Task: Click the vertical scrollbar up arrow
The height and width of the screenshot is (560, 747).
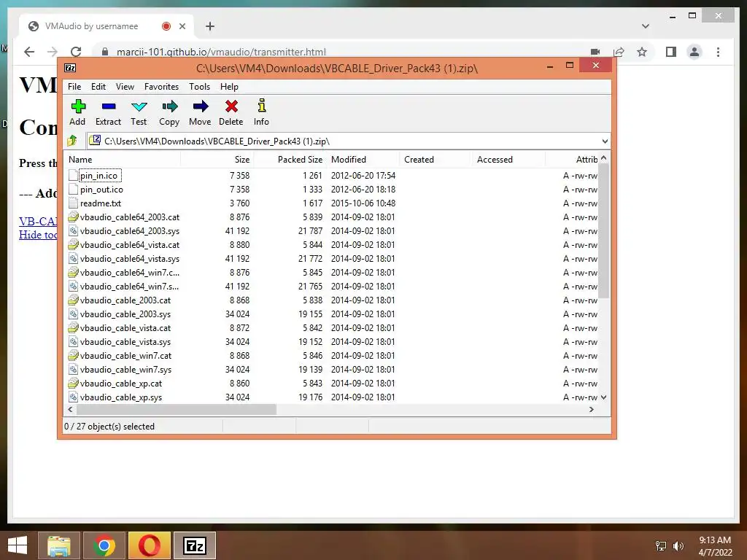Action: pyautogui.click(x=603, y=158)
